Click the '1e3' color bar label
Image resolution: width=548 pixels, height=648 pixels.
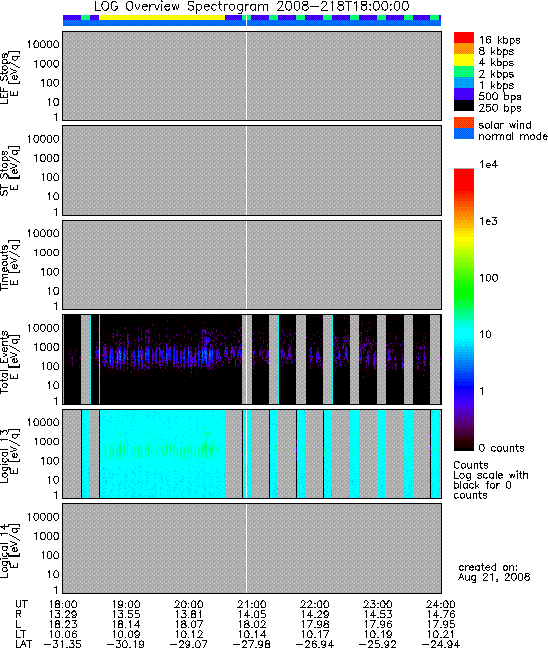[x=488, y=221]
